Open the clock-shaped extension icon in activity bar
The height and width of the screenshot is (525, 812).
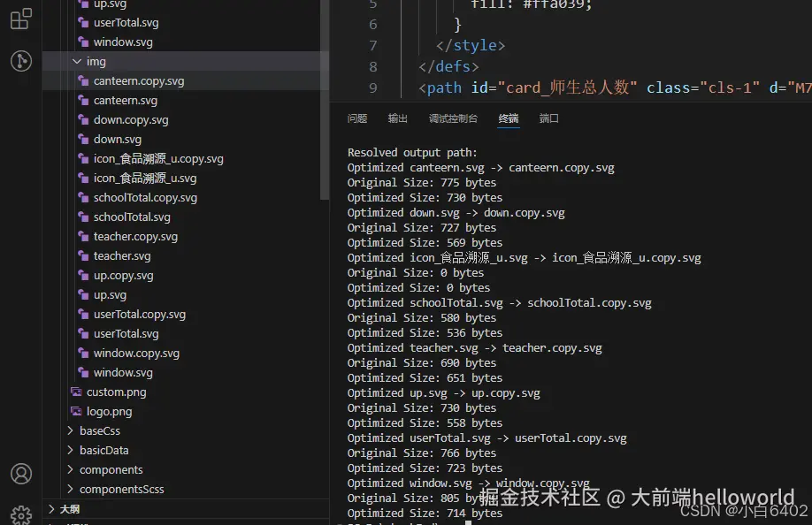pyautogui.click(x=21, y=61)
